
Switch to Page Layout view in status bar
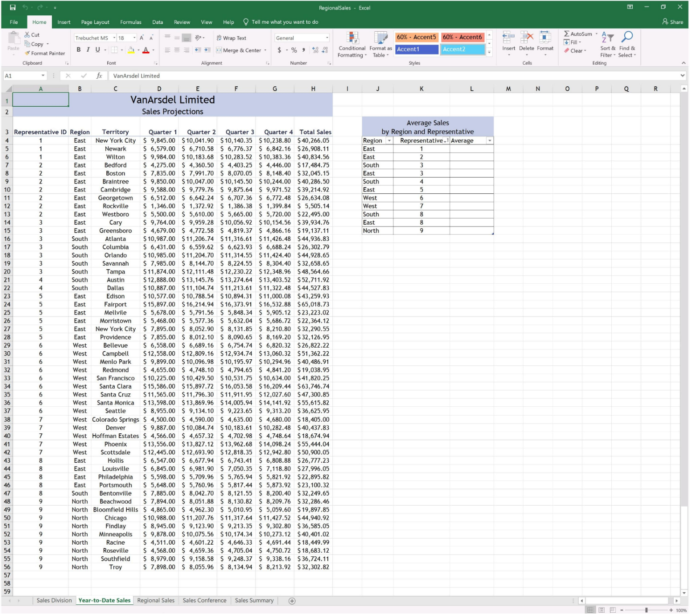[x=601, y=610]
